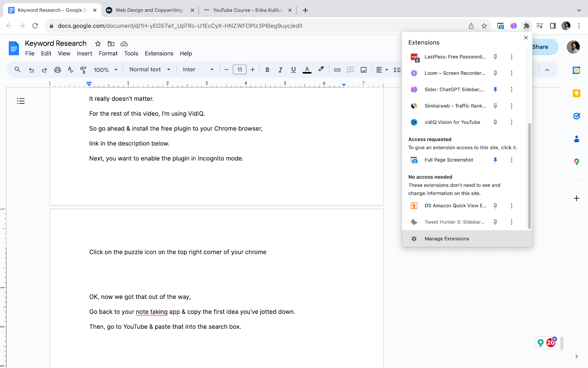Select the paint format tool
588x368 pixels.
pos(83,70)
